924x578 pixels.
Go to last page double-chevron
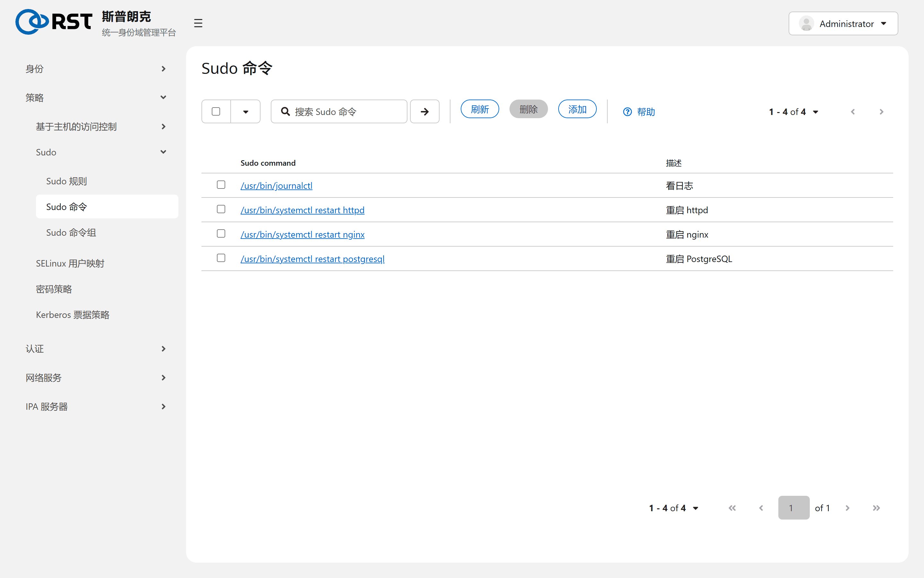coord(876,508)
